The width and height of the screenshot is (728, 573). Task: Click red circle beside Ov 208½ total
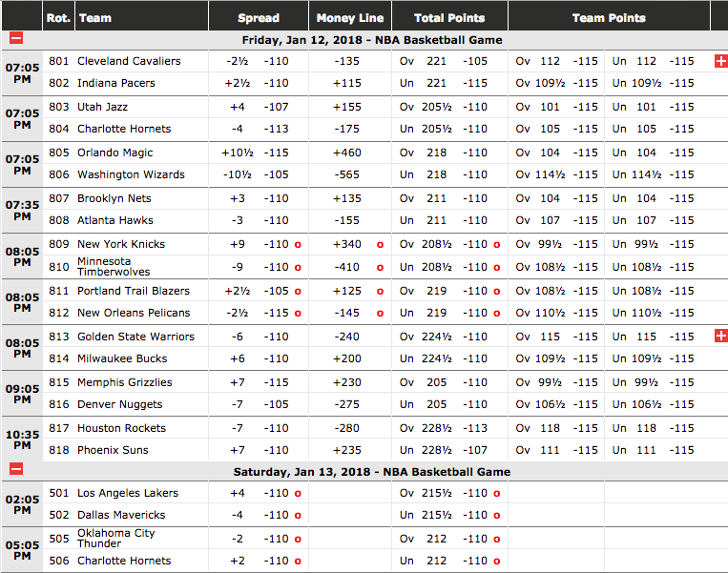click(x=497, y=244)
